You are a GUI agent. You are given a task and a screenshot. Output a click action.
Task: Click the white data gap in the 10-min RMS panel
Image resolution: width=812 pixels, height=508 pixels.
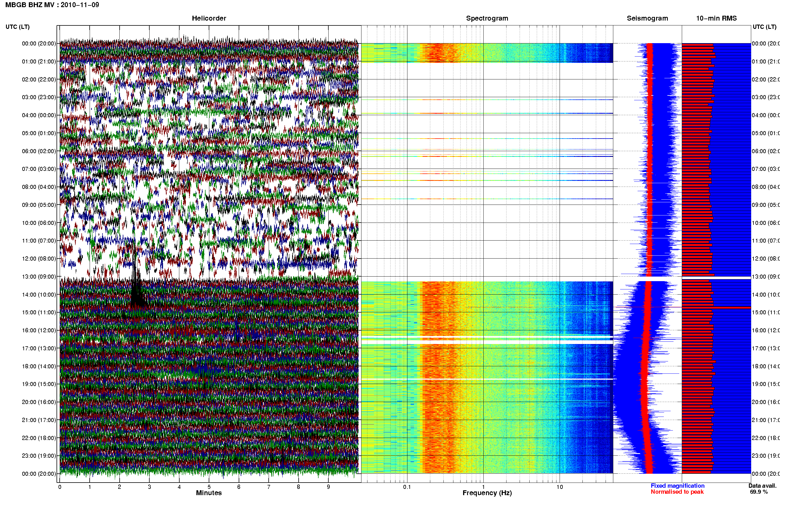(x=716, y=278)
